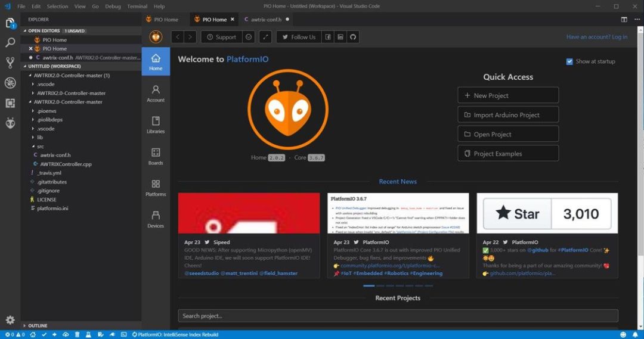Uncheck the Show at startup checkbox
This screenshot has height=339, width=644.
(569, 61)
